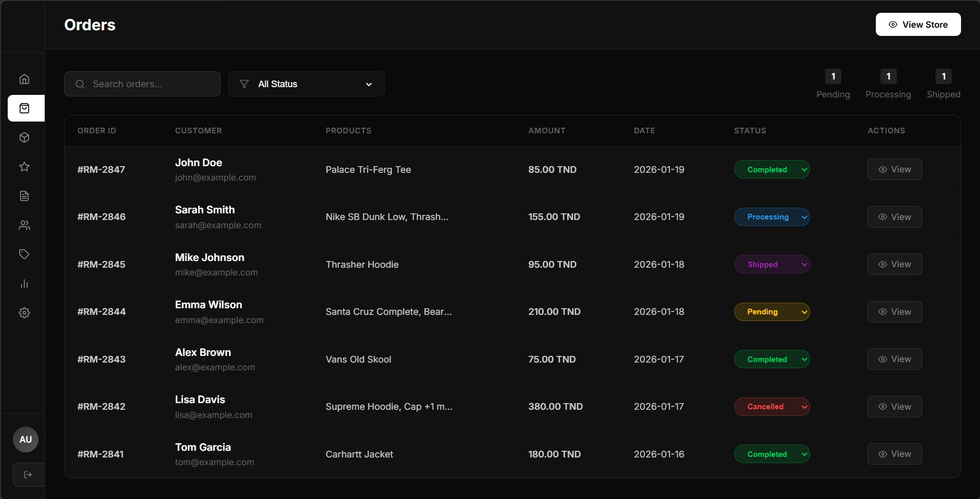Click the logout icon in sidebar
This screenshot has width=980, height=499.
[28, 474]
